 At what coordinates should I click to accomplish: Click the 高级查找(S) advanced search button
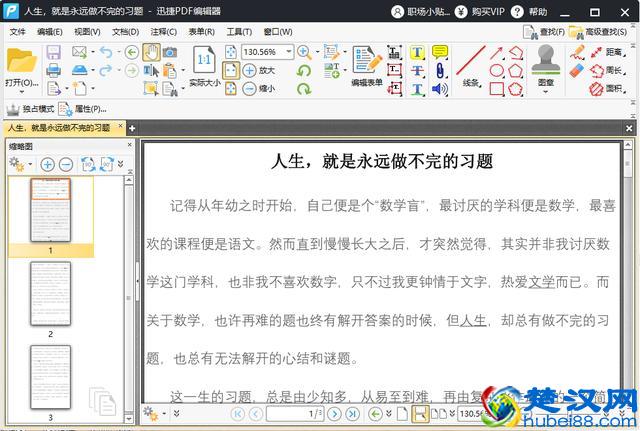coord(598,32)
